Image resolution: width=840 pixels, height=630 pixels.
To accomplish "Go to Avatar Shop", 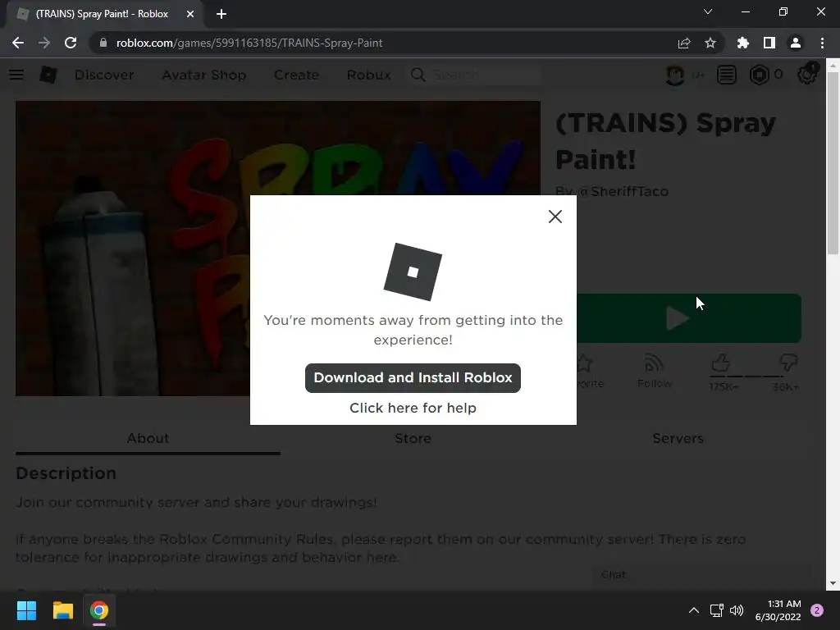I will click(204, 75).
